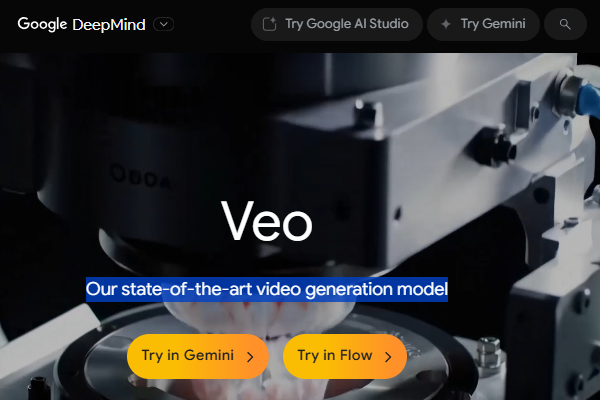Image resolution: width=600 pixels, height=400 pixels.
Task: Click the arrow icon on Try in Gemini
Action: coord(250,357)
